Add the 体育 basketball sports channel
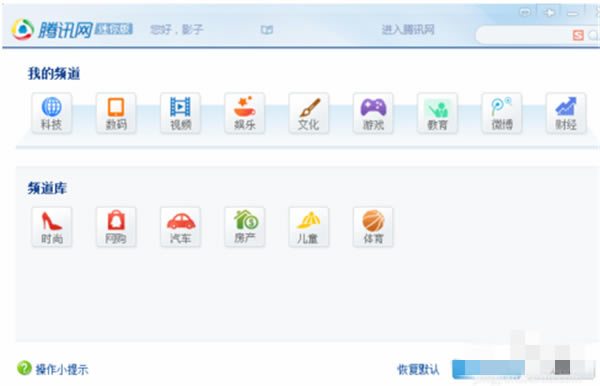This screenshot has height=386, width=600. [x=373, y=227]
